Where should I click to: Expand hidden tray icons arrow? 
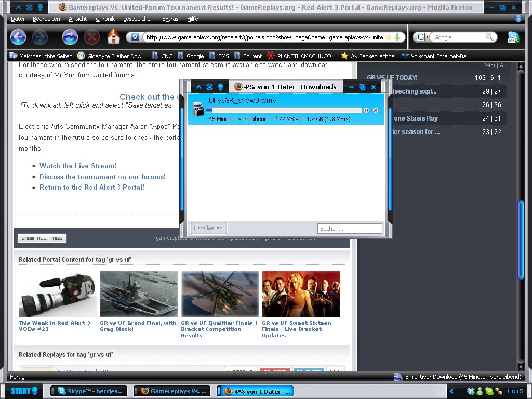[451, 391]
